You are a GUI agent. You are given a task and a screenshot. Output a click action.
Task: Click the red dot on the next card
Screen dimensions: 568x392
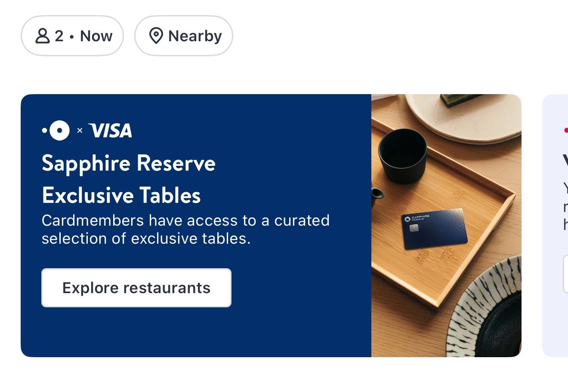click(565, 130)
